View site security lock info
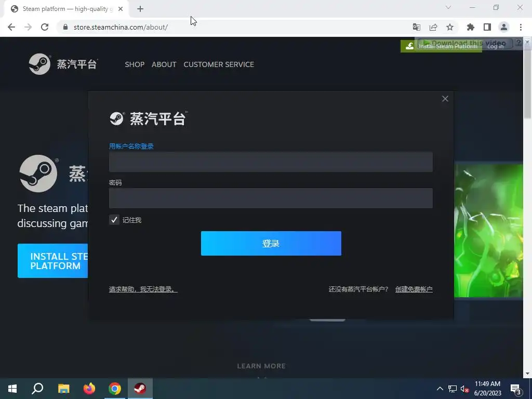Image resolution: width=532 pixels, height=399 pixels. (65, 27)
